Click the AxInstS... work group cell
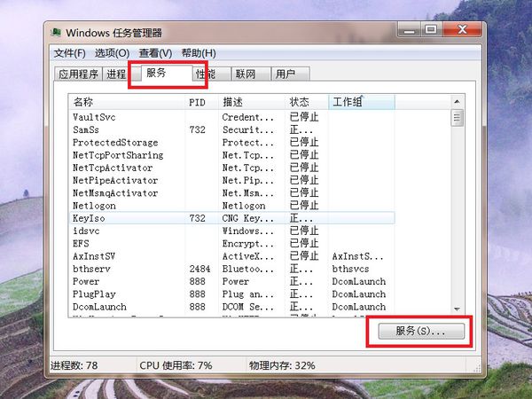Screen dimensions: 532x399 coord(357,256)
